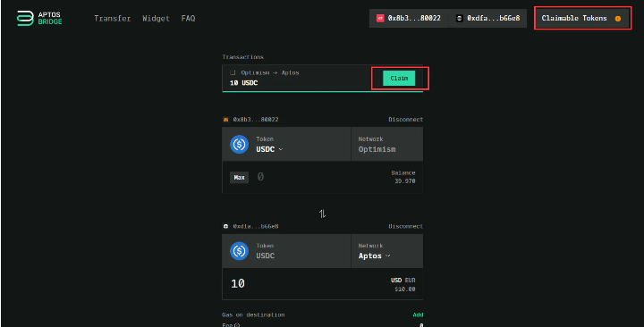
Task: Click the Max amount button
Action: 239,177
